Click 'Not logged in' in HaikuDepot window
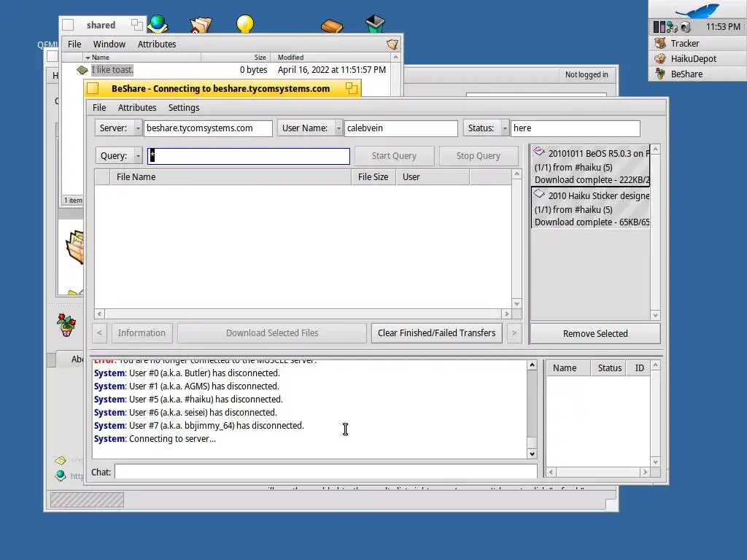 (x=587, y=75)
